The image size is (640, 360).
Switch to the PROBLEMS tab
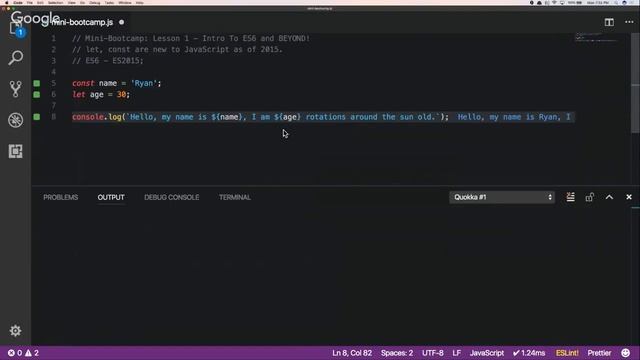pos(60,197)
